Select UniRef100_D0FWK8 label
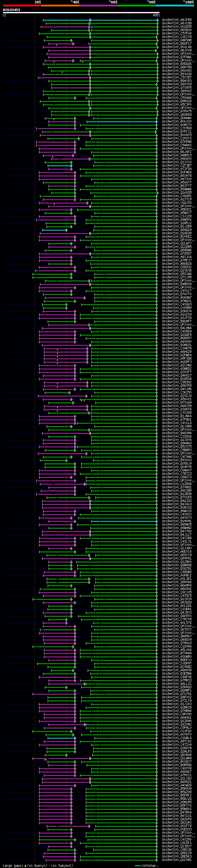Viewport: 197px width, 868px height. (x=177, y=172)
